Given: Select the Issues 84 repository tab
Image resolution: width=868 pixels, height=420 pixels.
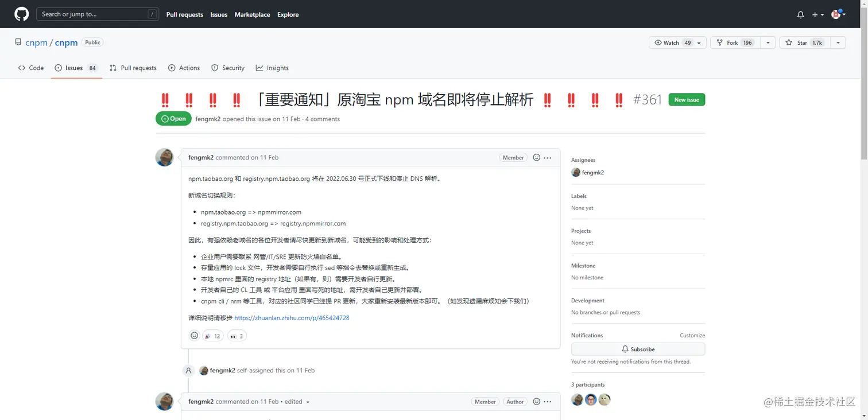Looking at the screenshot, I should 76,68.
